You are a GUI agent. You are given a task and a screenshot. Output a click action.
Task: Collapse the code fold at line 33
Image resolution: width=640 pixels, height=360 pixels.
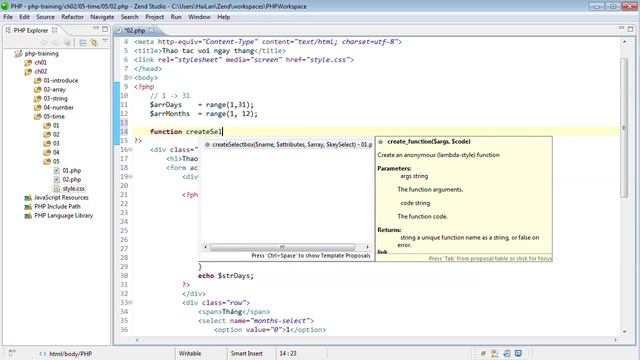coord(131,302)
